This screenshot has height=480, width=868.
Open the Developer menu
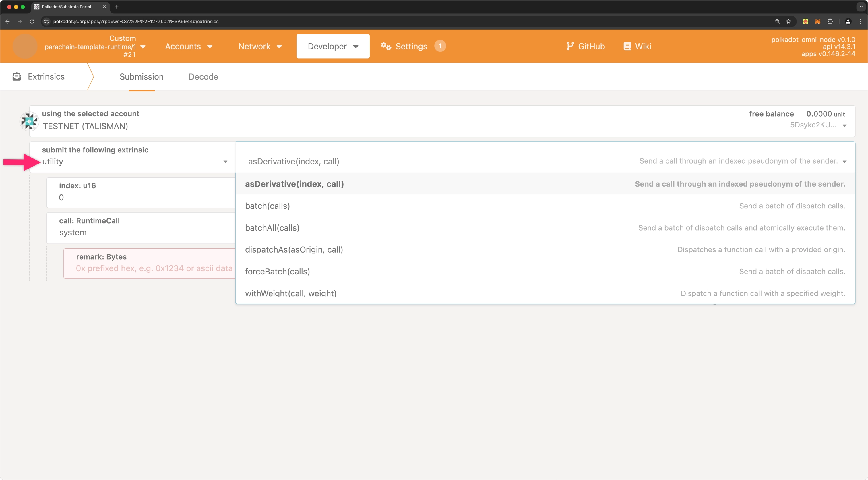pyautogui.click(x=333, y=46)
